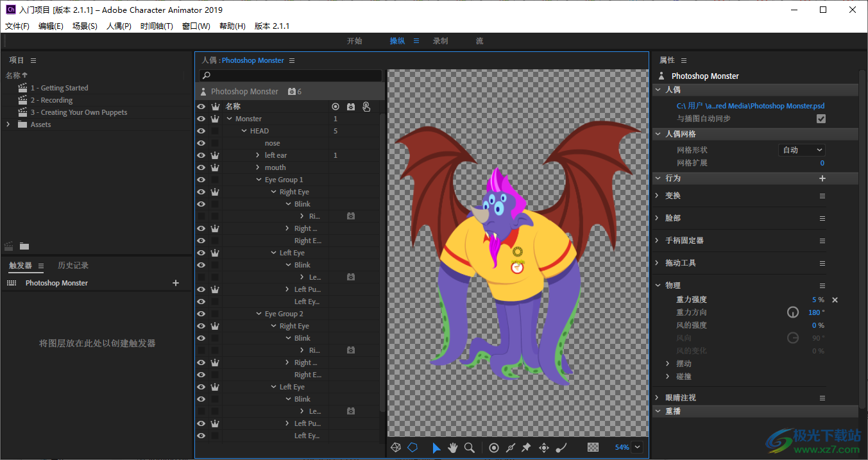The height and width of the screenshot is (460, 868).
Task: Collapse Eye Group 2
Action: point(259,314)
